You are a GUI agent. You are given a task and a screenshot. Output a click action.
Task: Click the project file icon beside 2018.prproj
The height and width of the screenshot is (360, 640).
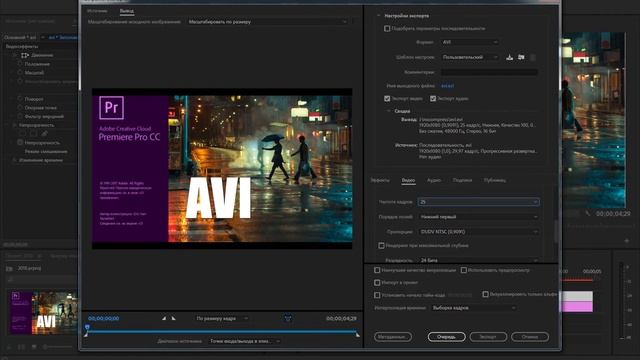pyautogui.click(x=10, y=269)
